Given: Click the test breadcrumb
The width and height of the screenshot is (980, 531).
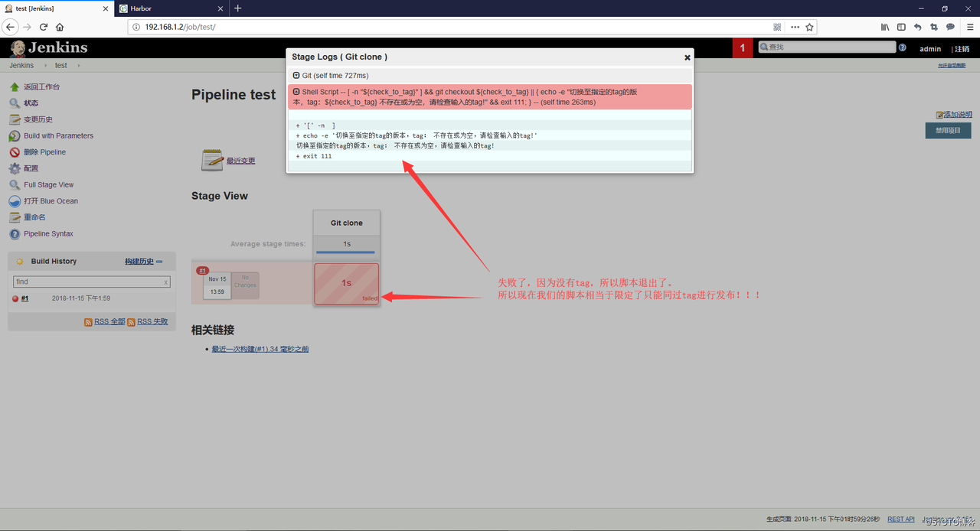Looking at the screenshot, I should pos(60,66).
